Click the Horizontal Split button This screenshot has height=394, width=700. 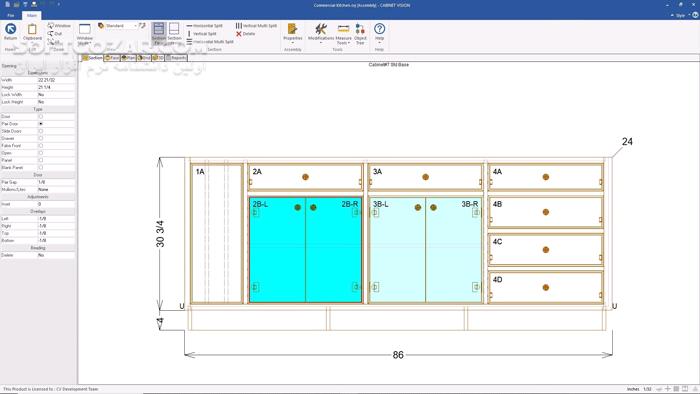[204, 26]
